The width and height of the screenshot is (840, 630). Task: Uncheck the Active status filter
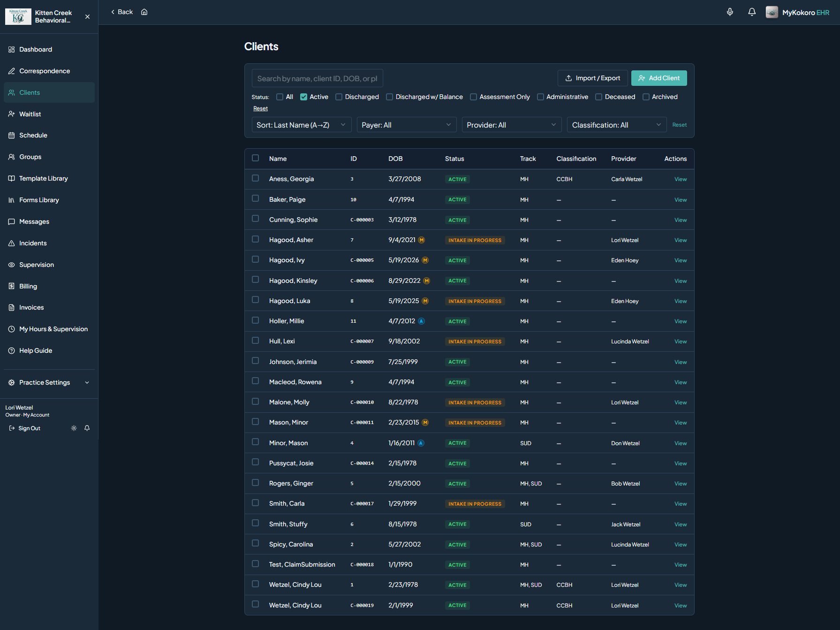pos(304,97)
